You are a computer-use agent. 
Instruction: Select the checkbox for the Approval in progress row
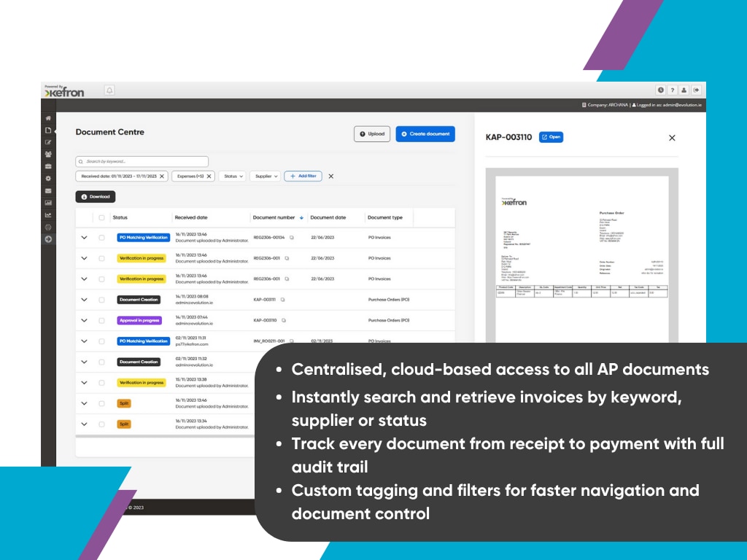(x=101, y=320)
